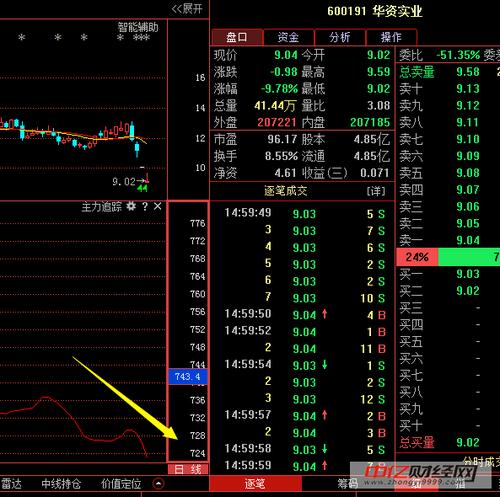Viewport: 500px width, 497px height.
Task: Click the 14:59:57 trade row
Action: coord(303,416)
